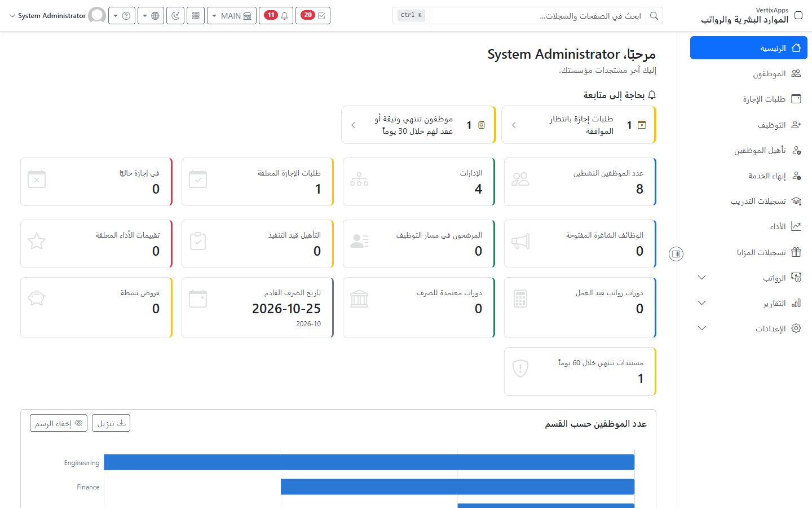Open the طلبات الإجازة المعلقة card showing 1
The width and height of the screenshot is (812, 508).
tap(258, 182)
